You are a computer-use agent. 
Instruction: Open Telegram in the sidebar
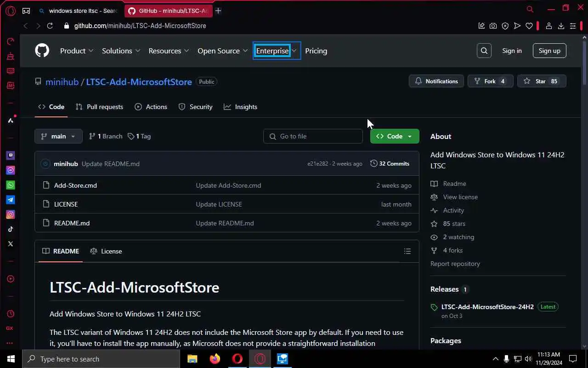[x=10, y=200]
